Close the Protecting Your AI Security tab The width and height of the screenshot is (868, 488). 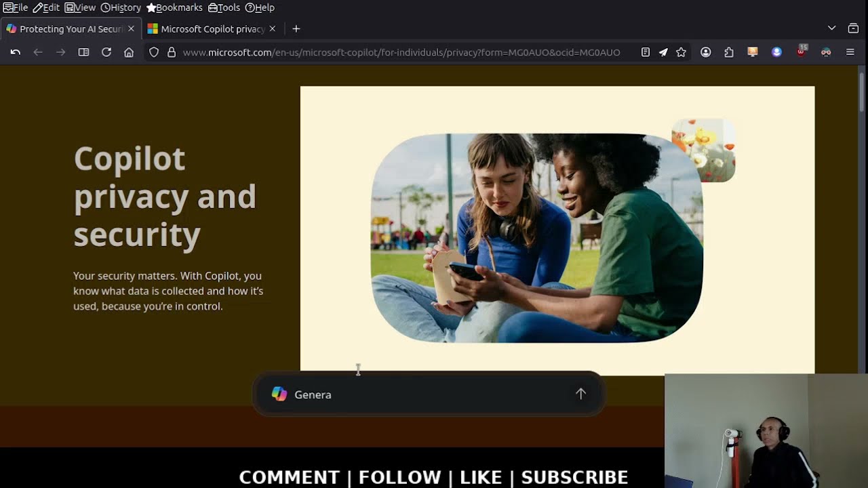click(131, 28)
